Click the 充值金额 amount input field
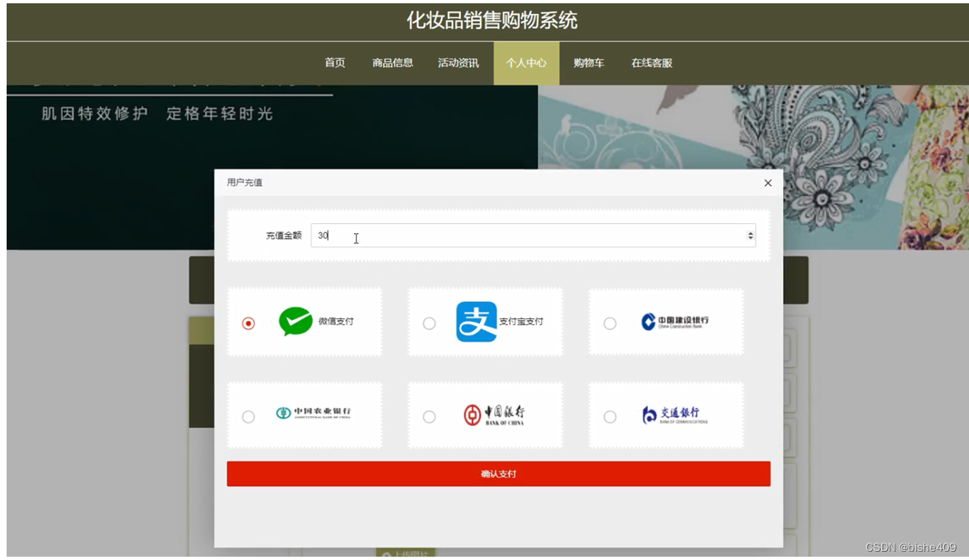The width and height of the screenshot is (969, 560). [533, 235]
